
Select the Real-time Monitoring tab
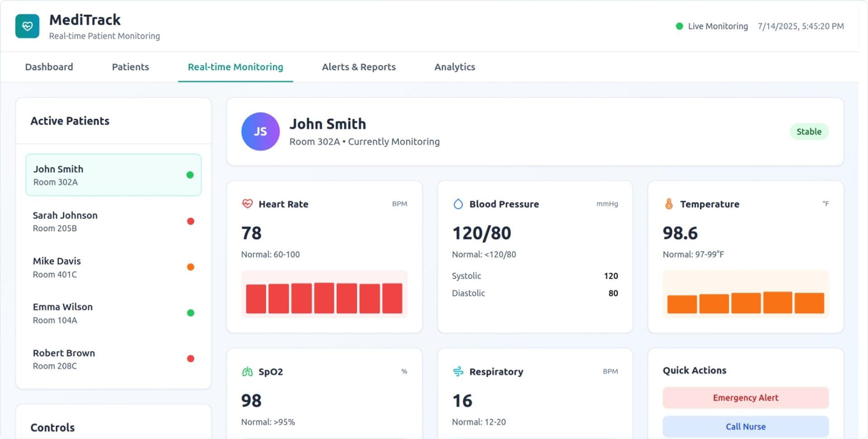point(236,67)
